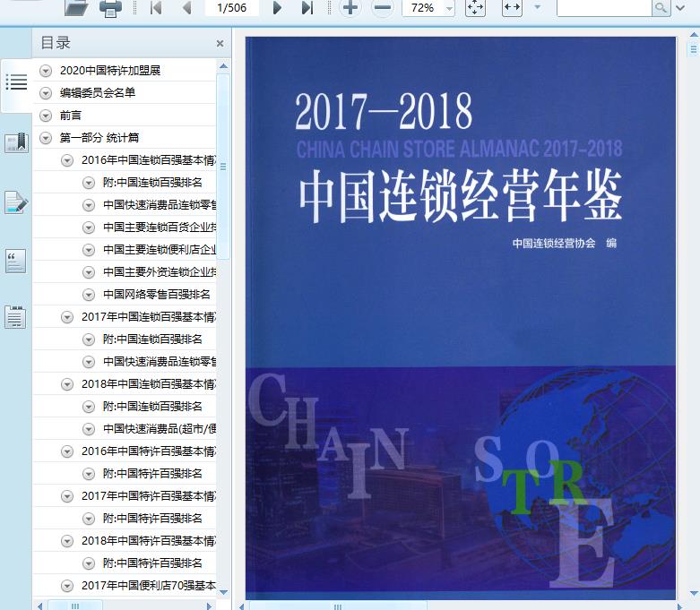Click the document view scroll-down arrow

tap(694, 594)
